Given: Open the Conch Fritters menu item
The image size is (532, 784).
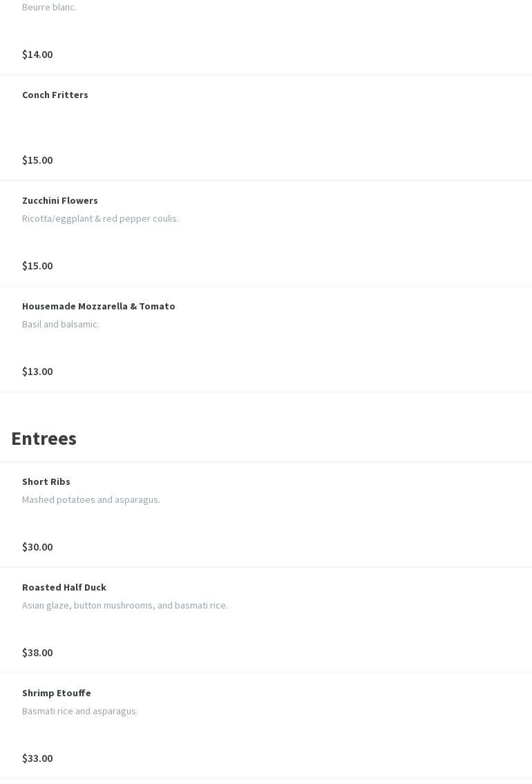Looking at the screenshot, I should 55,95.
